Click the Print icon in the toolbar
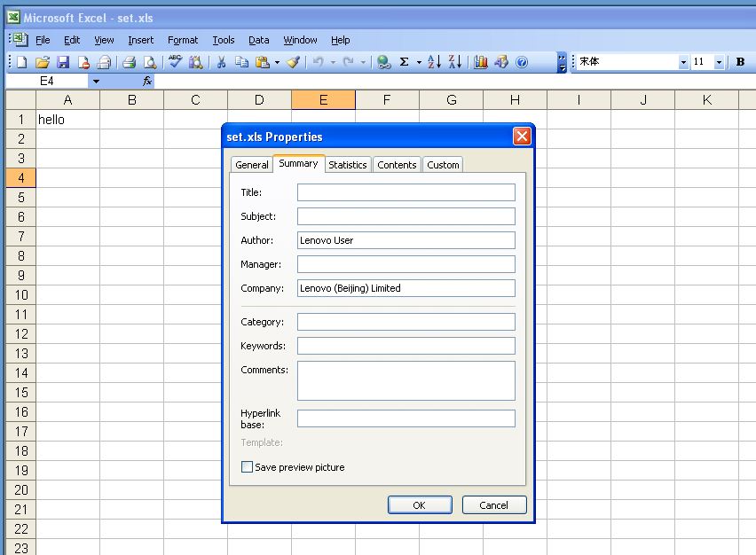This screenshot has height=555, width=756. (129, 62)
